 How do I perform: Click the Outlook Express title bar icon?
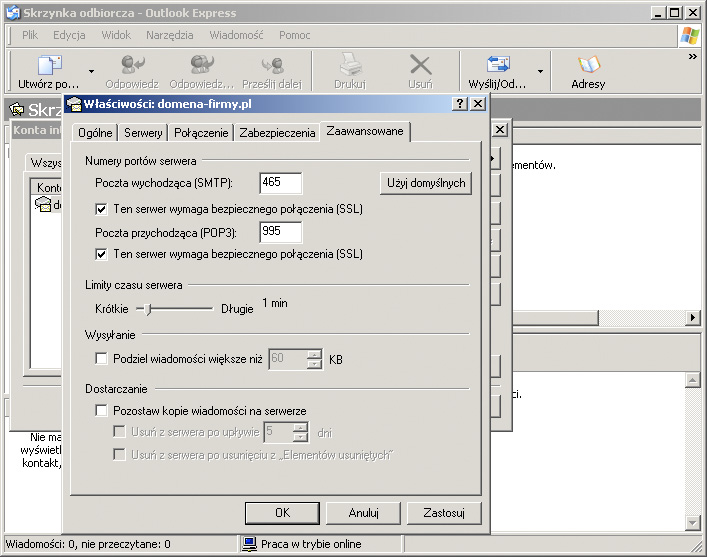[x=14, y=13]
